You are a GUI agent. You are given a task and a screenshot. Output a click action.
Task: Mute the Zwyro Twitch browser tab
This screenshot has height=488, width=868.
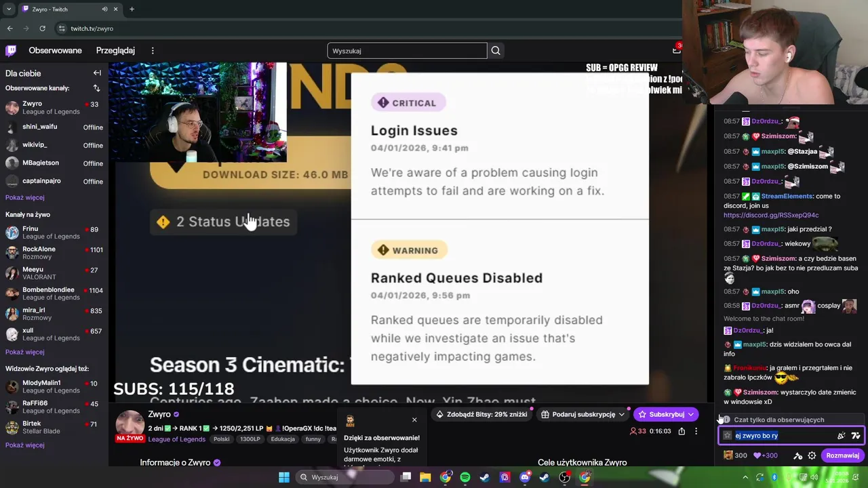(104, 9)
